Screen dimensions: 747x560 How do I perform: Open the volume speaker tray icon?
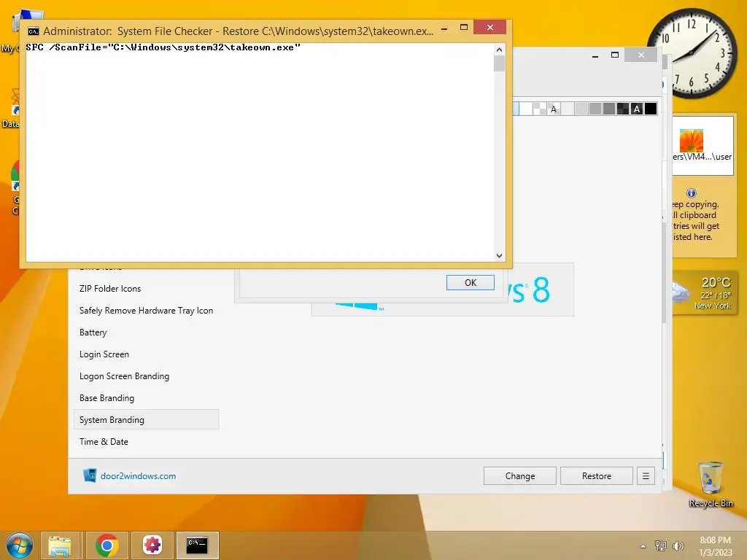tap(678, 545)
